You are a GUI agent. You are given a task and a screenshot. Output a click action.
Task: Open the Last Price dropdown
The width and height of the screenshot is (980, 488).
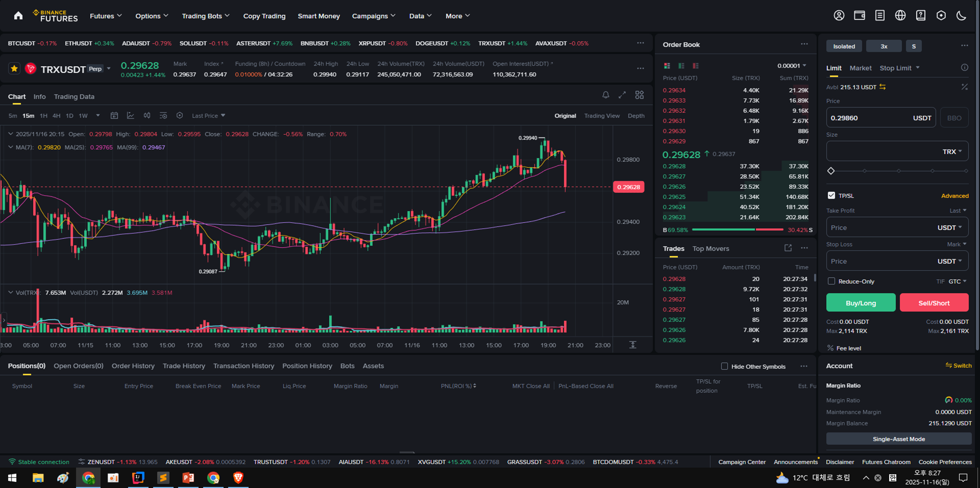[x=208, y=116]
